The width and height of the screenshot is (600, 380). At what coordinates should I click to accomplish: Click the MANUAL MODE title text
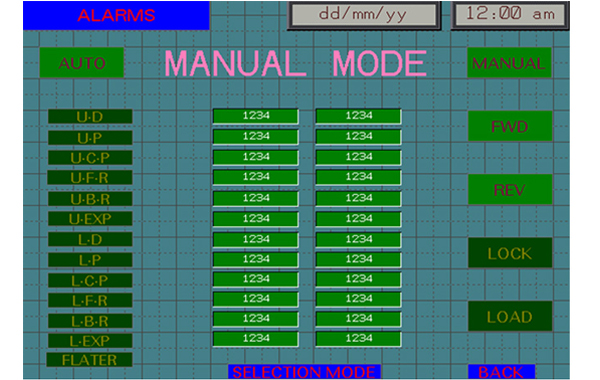coord(295,64)
